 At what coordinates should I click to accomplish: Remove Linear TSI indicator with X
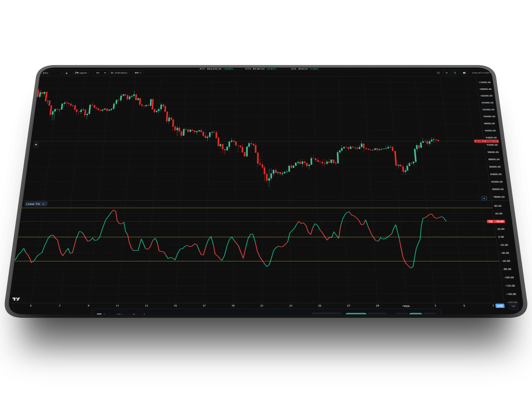(43, 204)
